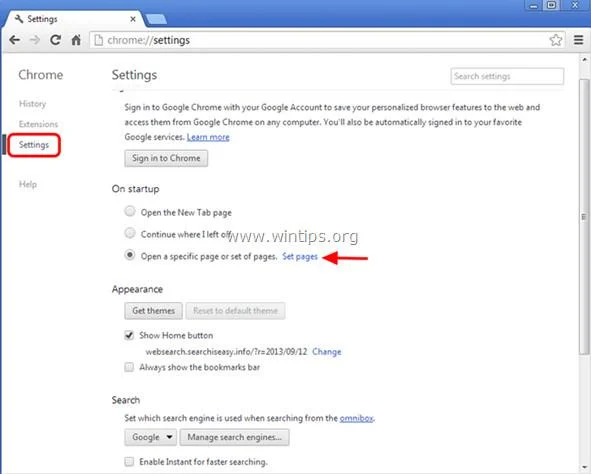591x474 pixels.
Task: Click the vertical scrollbar thumb
Action: (x=584, y=216)
